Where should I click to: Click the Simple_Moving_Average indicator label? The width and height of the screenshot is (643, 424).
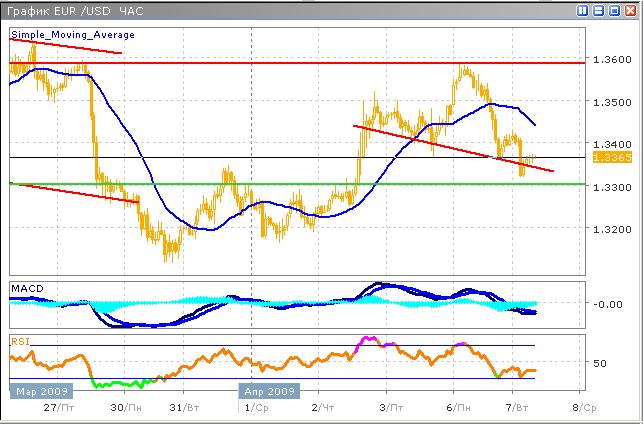click(72, 35)
